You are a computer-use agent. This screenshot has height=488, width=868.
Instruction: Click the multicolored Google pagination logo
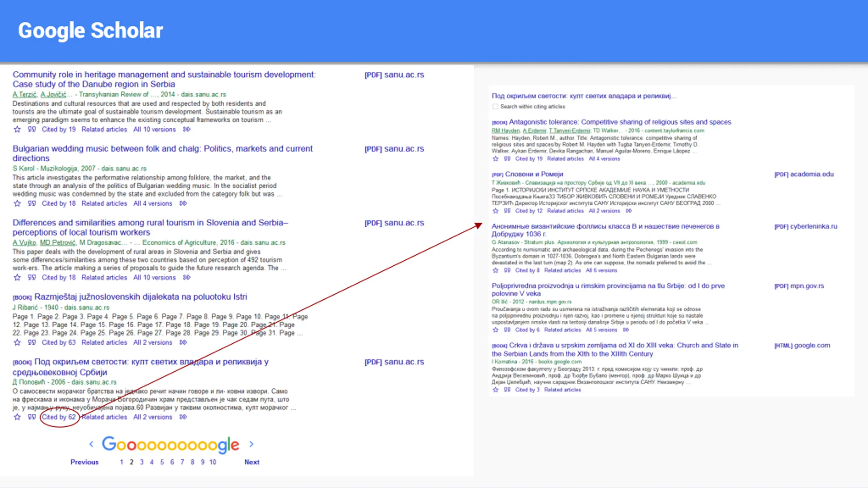point(171,445)
